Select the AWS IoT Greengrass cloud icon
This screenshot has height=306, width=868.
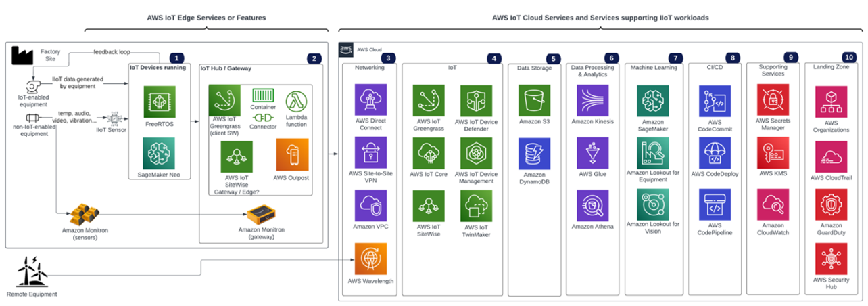[429, 100]
